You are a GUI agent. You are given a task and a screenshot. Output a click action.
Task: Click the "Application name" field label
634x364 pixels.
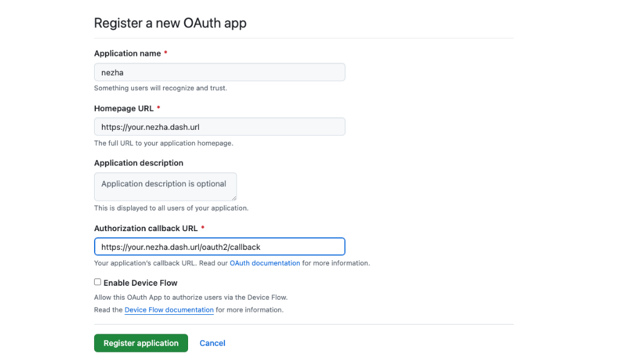[x=127, y=53]
